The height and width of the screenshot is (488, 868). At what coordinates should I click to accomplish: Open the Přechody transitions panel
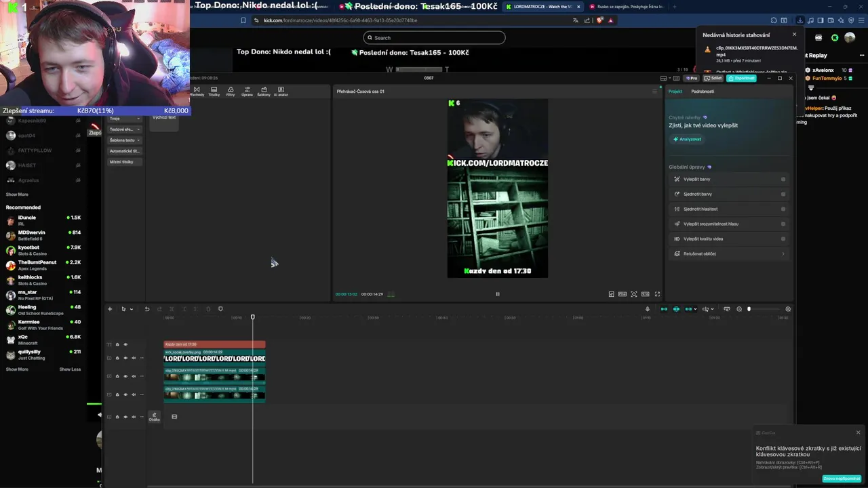pos(197,91)
